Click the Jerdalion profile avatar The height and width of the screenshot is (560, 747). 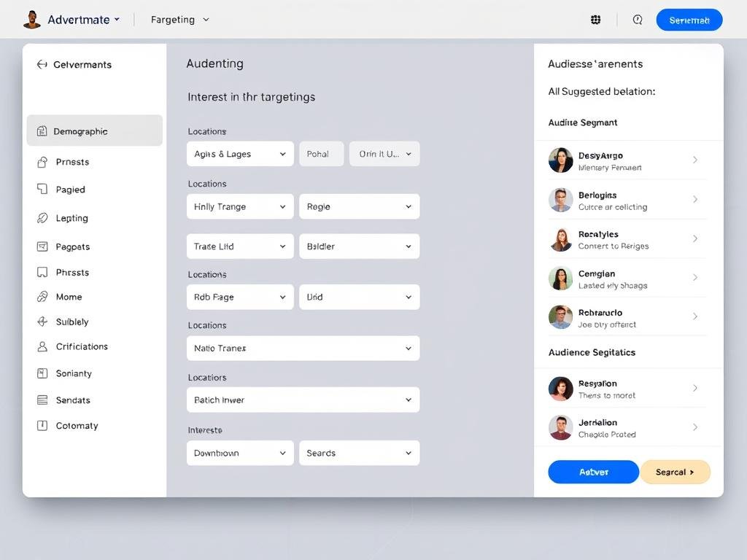coord(560,428)
